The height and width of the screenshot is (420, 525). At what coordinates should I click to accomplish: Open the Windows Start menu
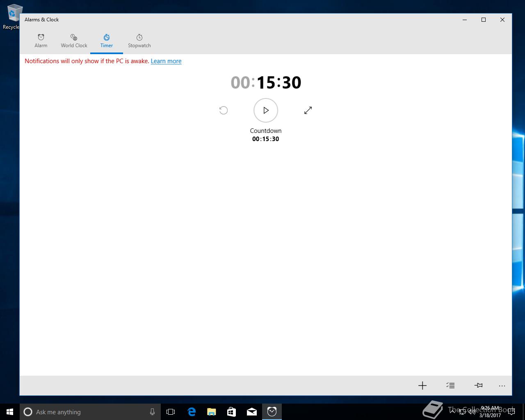[10, 412]
